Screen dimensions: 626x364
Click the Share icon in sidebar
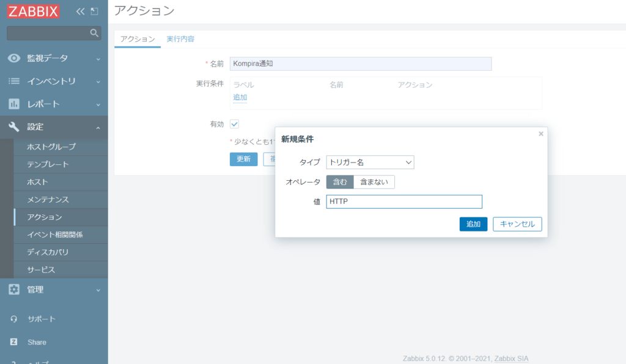[x=13, y=342]
